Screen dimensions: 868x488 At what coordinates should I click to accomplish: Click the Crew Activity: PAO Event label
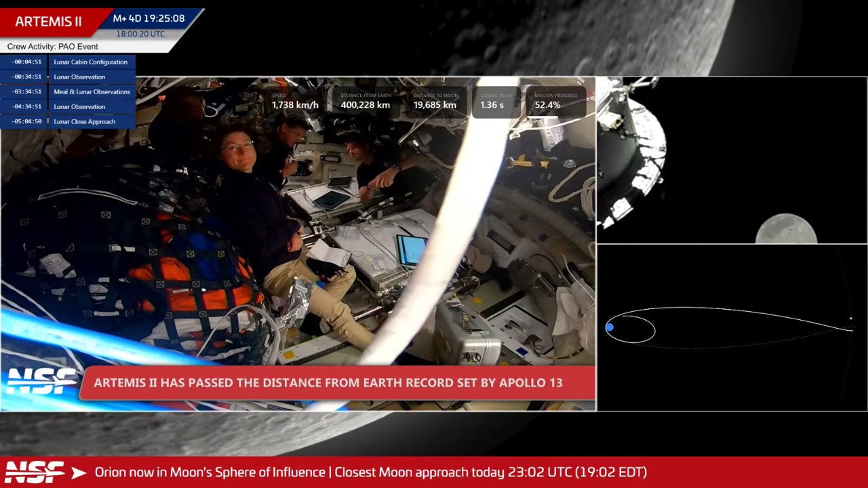pyautogui.click(x=53, y=46)
